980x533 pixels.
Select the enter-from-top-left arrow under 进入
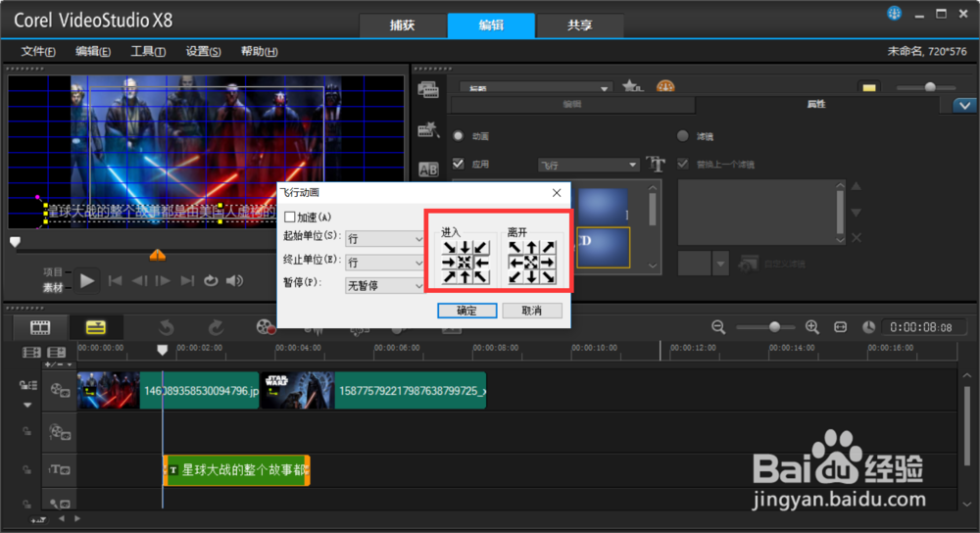pyautogui.click(x=449, y=248)
